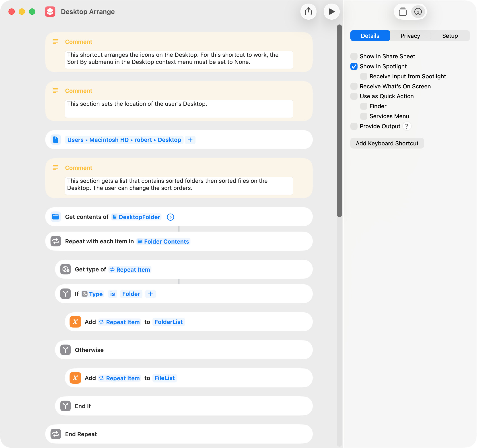Click the editor vertical scrollbar thumb
Screen dimensions: 477x448
pyautogui.click(x=339, y=120)
